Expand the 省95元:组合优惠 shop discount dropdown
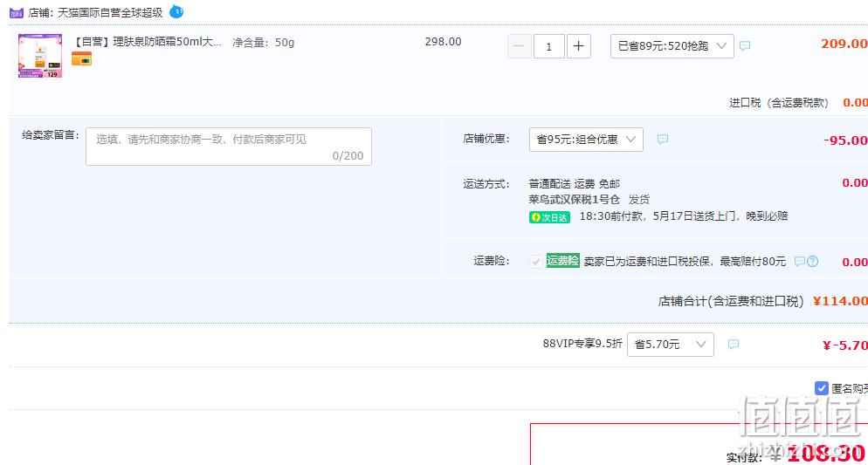Image resolution: width=868 pixels, height=465 pixels. (586, 140)
